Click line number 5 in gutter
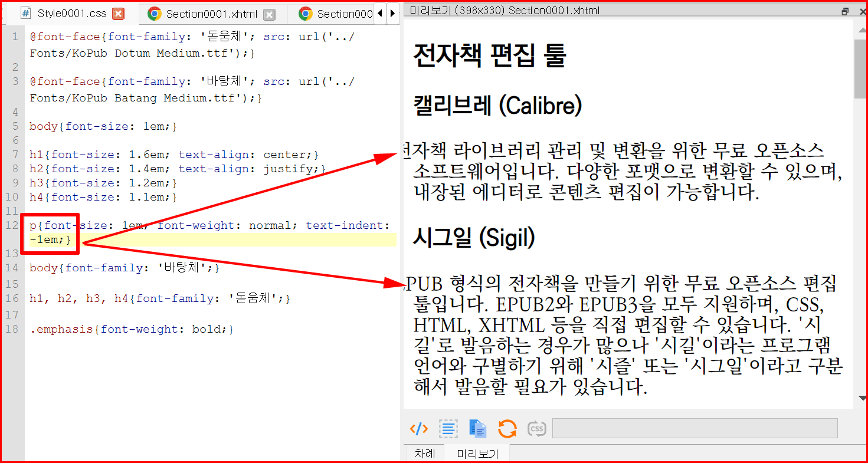 [15, 126]
